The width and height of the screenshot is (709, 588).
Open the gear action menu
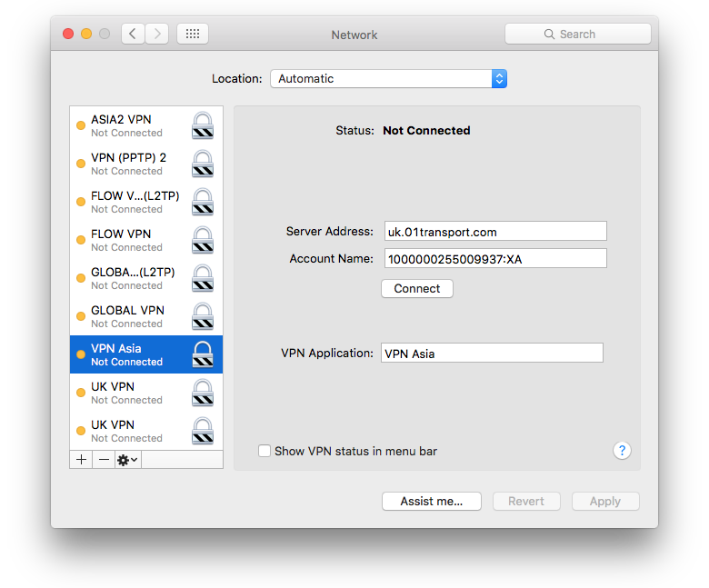[127, 460]
